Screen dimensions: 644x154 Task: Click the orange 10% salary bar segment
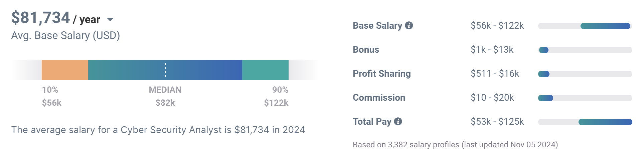point(65,70)
